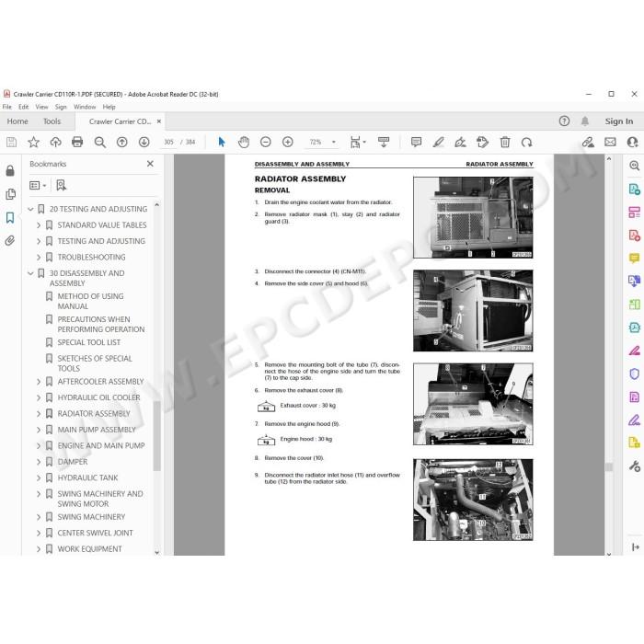The image size is (644, 644).
Task: Collapse 20 TESTING AND ADJUSTING bookmark
Action: pyautogui.click(x=30, y=209)
